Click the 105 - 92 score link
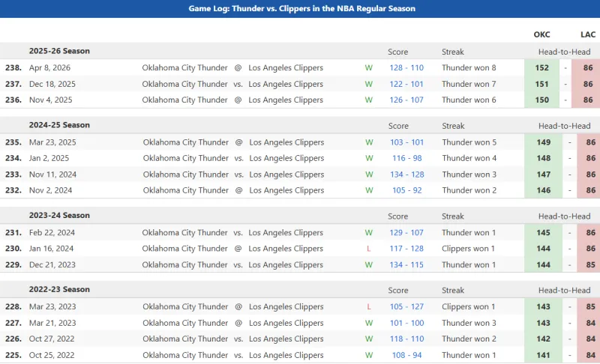The width and height of the screenshot is (600, 364). coord(406,190)
